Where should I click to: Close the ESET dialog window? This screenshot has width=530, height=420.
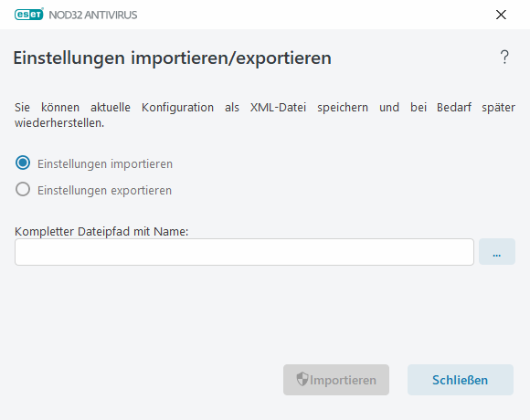(501, 15)
